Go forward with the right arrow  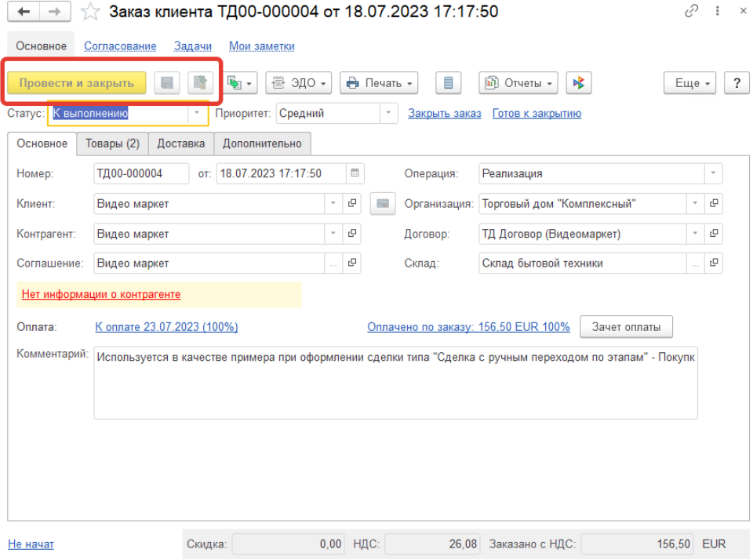coord(55,12)
